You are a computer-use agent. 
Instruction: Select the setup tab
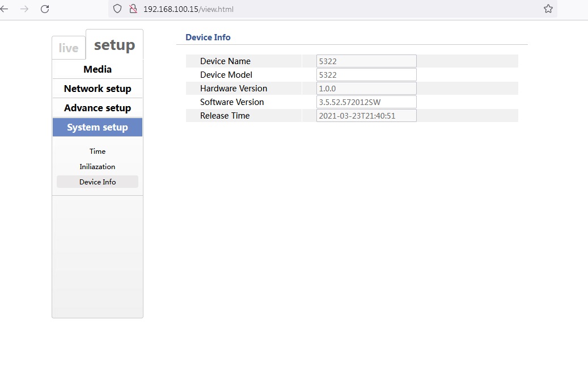click(115, 45)
